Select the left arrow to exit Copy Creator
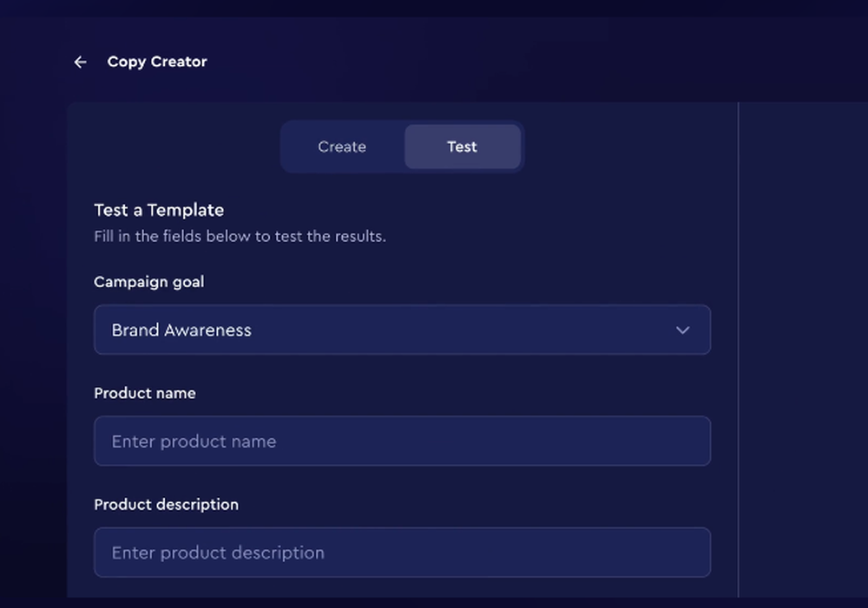 80,62
